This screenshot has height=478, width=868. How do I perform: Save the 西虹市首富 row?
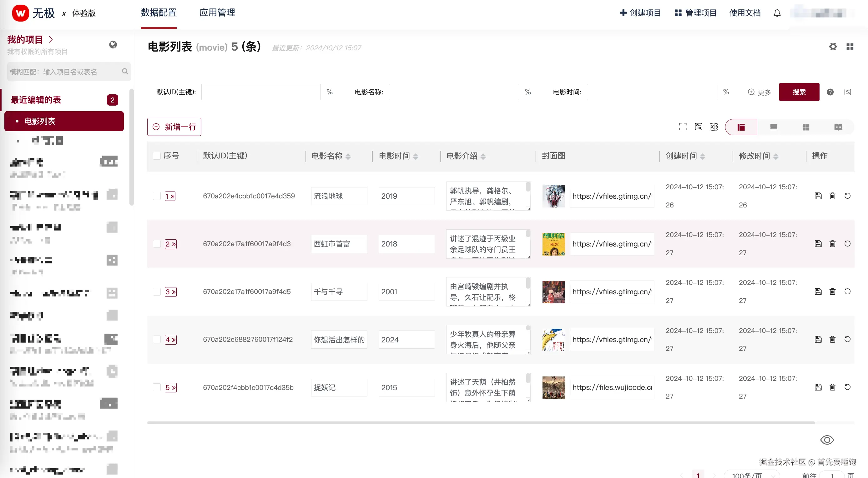(818, 244)
